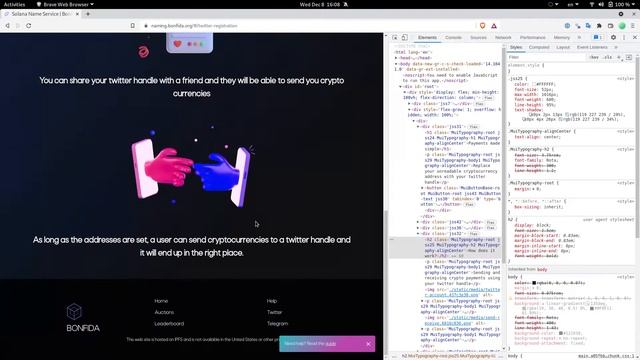Close the Solana Name Service tab

[x=78, y=14]
